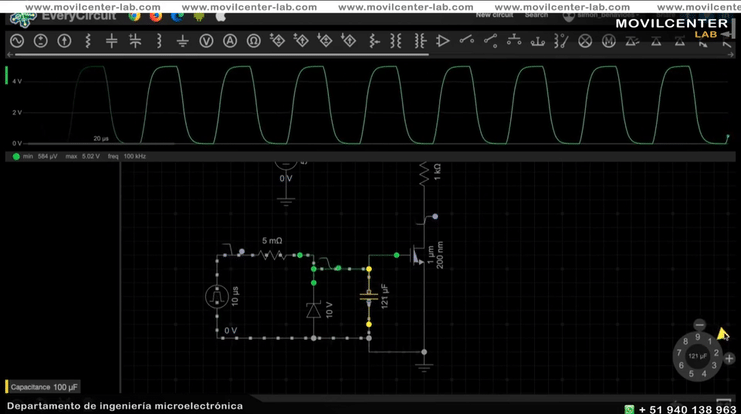Select the DC voltage source component
This screenshot has height=414, width=741.
41,41
